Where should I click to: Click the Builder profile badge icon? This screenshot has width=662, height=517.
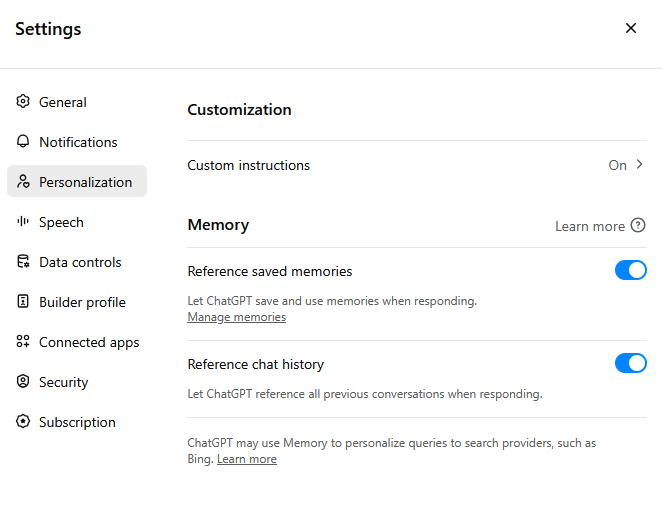23,301
